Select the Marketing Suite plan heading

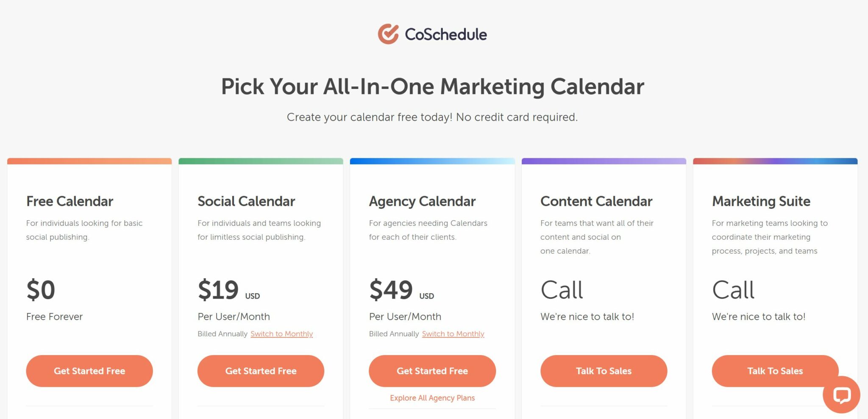(761, 201)
